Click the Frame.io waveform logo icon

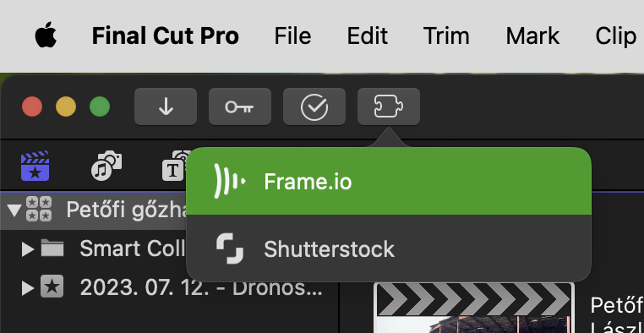(230, 181)
